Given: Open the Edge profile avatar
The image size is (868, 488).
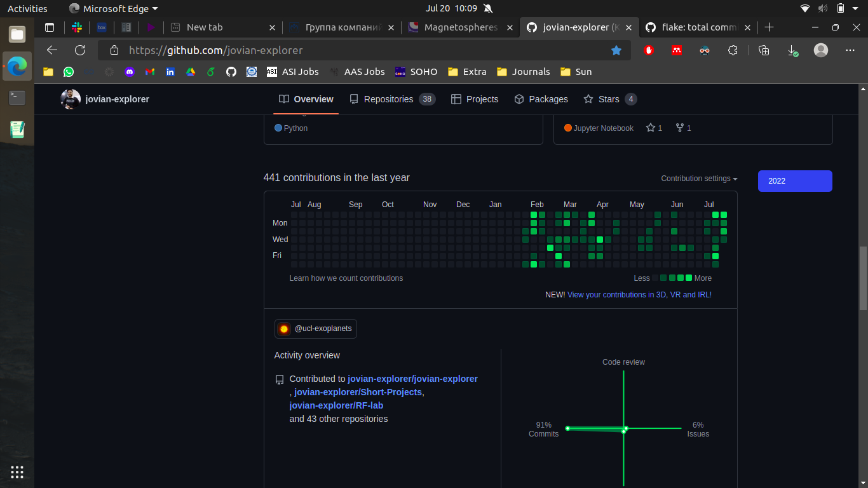Looking at the screenshot, I should (x=821, y=50).
